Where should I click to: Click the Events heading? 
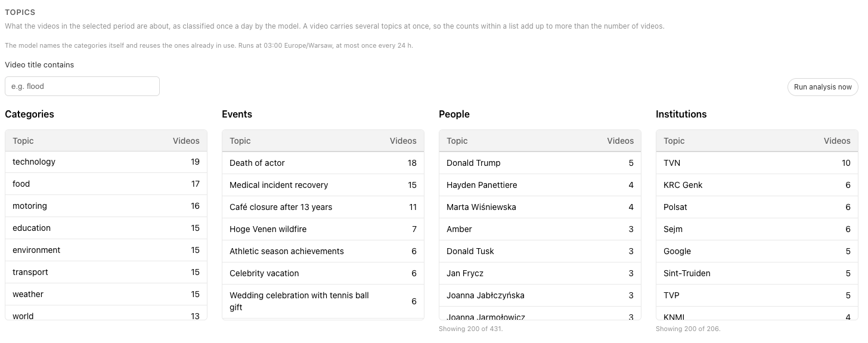point(237,114)
